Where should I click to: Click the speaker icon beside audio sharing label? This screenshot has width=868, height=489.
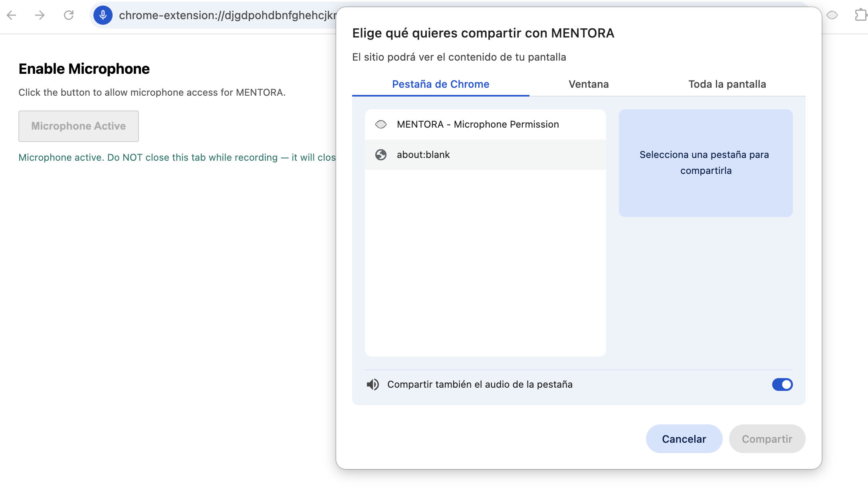(x=373, y=384)
